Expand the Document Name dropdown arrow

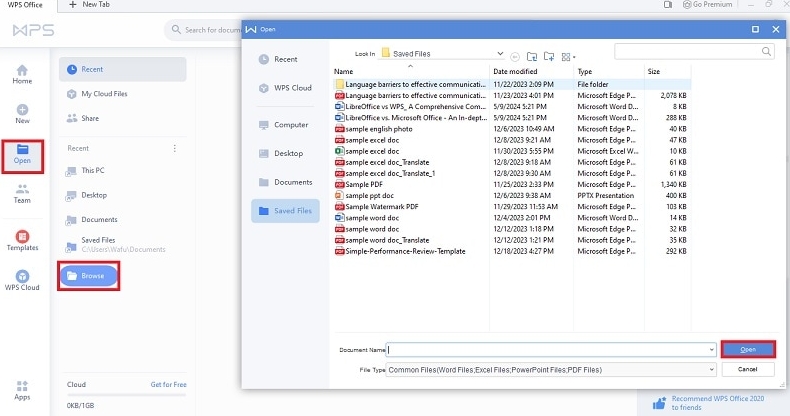711,350
